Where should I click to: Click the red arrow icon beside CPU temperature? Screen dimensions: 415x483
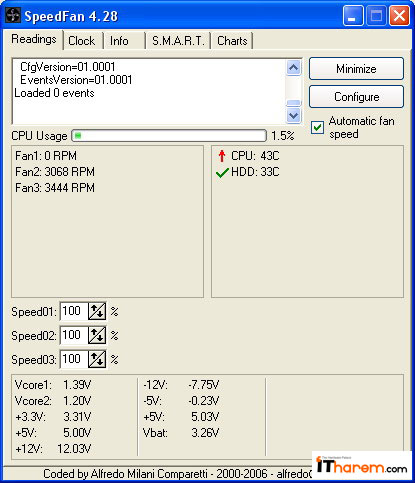222,156
